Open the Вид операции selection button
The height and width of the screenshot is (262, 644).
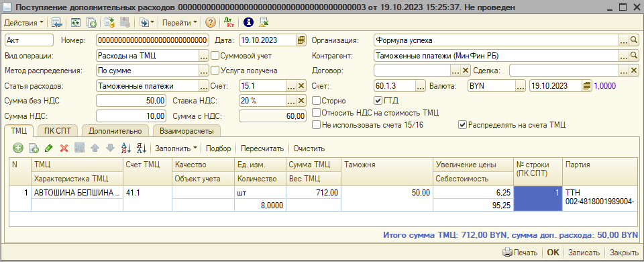(x=204, y=55)
